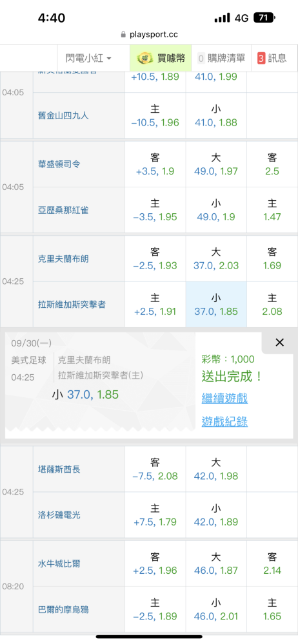Pick 客 2.14 moneyline for 水牛城比爾
Viewport: 298px width, 644px height.
click(272, 563)
